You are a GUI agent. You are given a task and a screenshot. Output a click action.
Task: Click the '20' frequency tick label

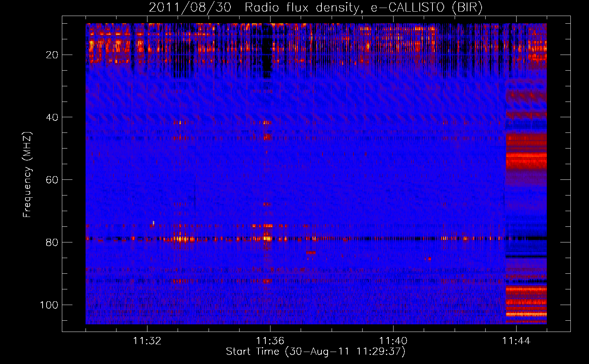(x=52, y=55)
